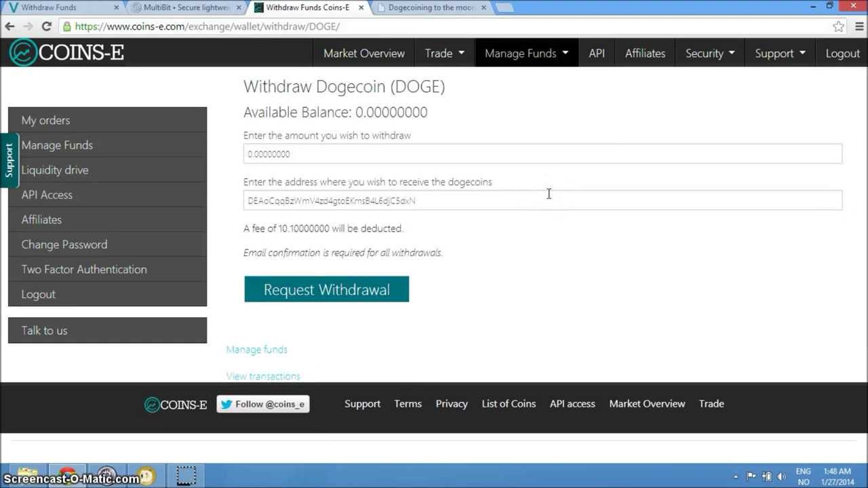Screen dimensions: 868x488
Task: Go back with the browser back arrow
Action: [9, 26]
